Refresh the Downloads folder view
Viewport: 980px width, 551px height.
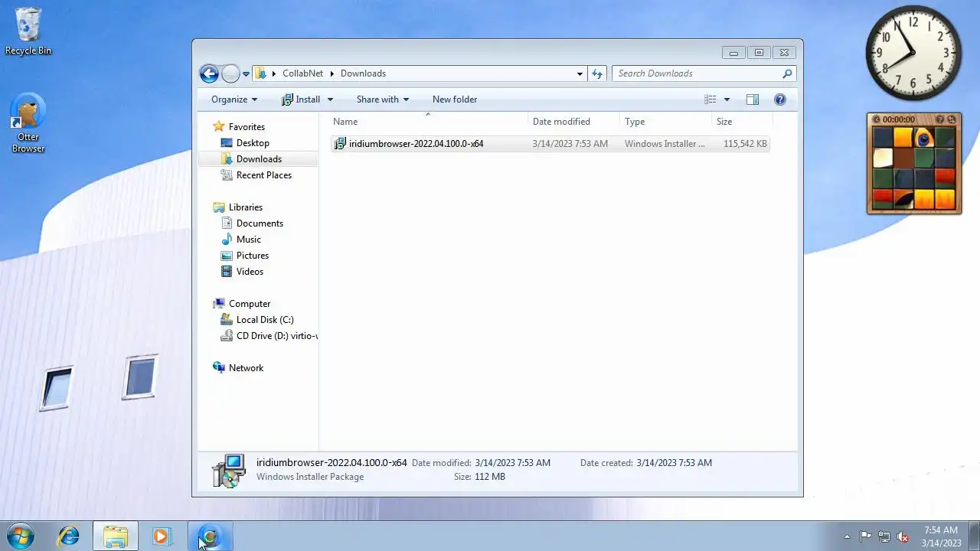(597, 73)
